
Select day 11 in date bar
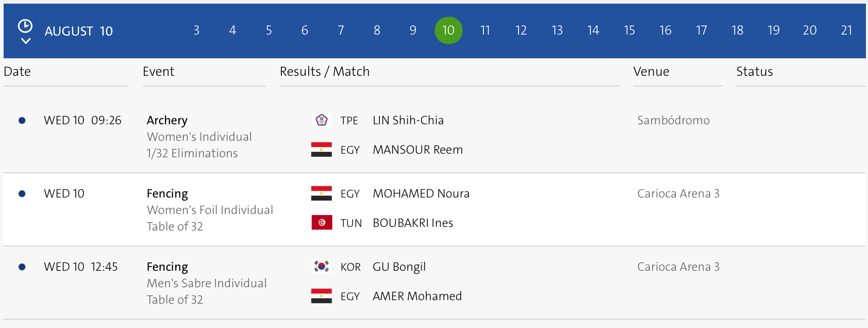tap(485, 30)
